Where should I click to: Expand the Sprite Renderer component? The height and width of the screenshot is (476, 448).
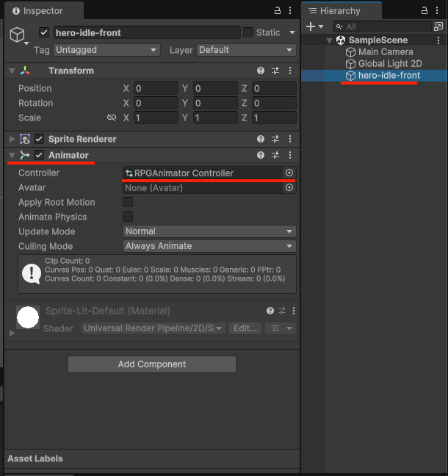coord(12,139)
